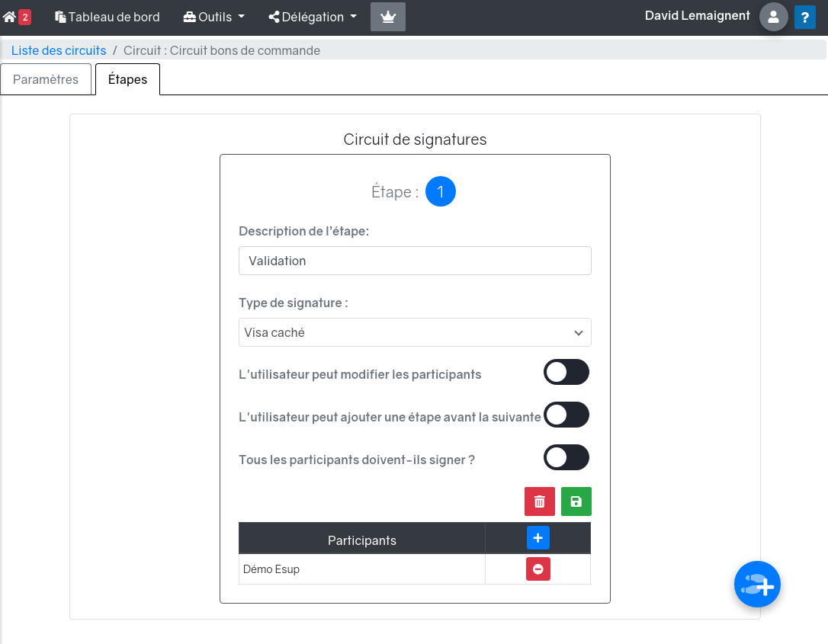Click the floating add step button
This screenshot has height=644, width=828.
757,585
